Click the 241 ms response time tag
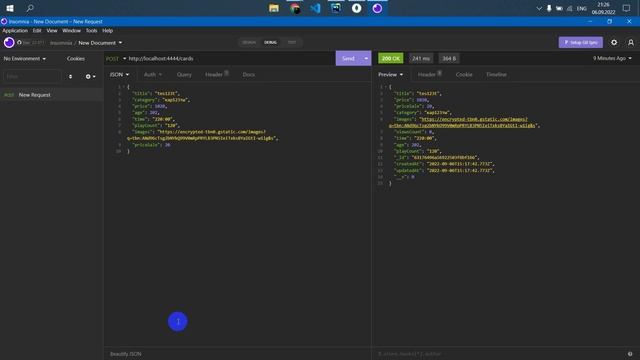Viewport: 640px width, 360px height. 421,58
